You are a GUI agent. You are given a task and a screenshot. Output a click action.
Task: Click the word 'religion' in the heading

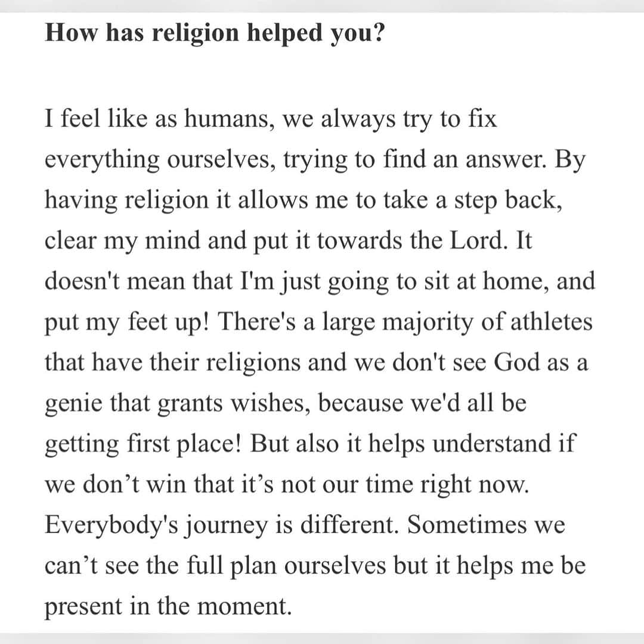pyautogui.click(x=196, y=33)
